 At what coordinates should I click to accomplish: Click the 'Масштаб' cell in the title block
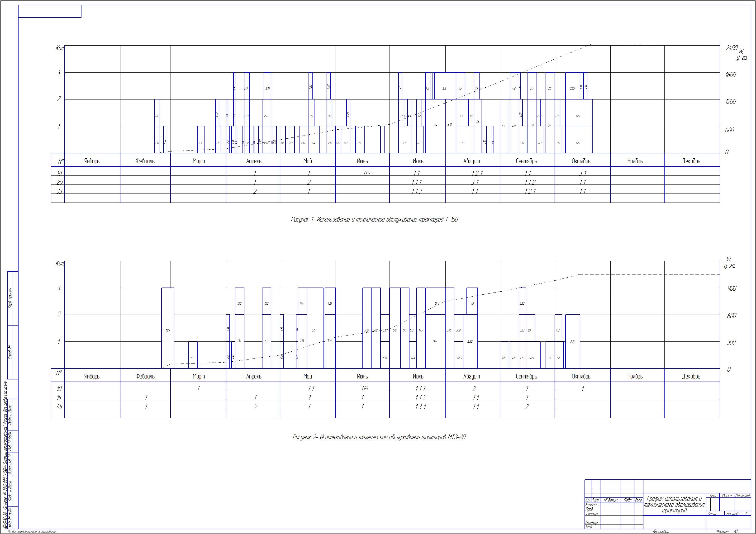pos(743,496)
